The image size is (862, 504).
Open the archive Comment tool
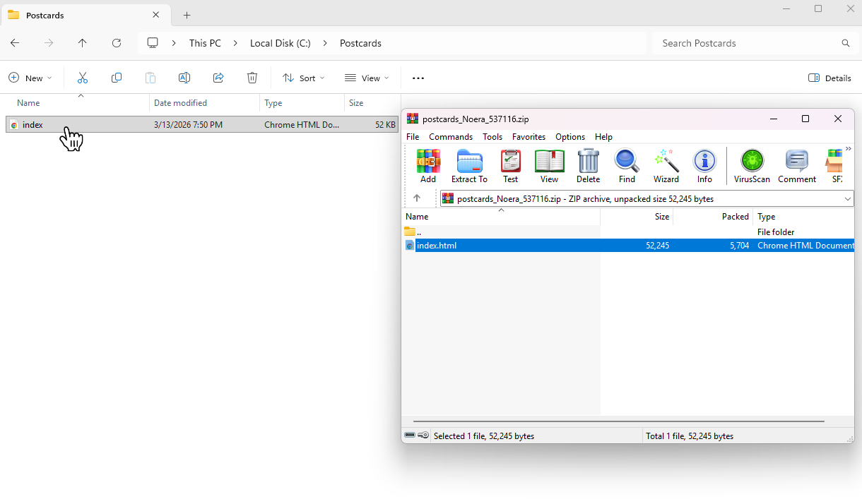797,167
